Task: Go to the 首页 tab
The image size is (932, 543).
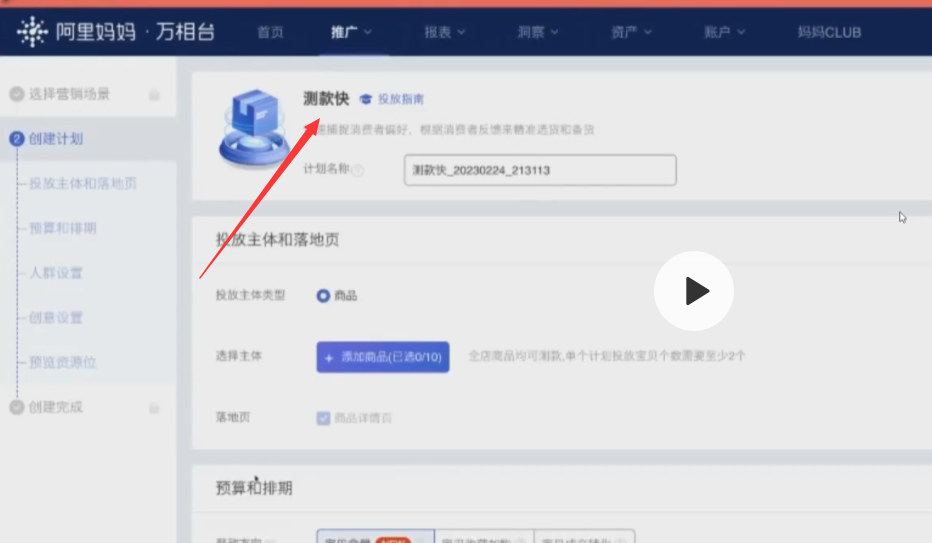Action: point(270,32)
